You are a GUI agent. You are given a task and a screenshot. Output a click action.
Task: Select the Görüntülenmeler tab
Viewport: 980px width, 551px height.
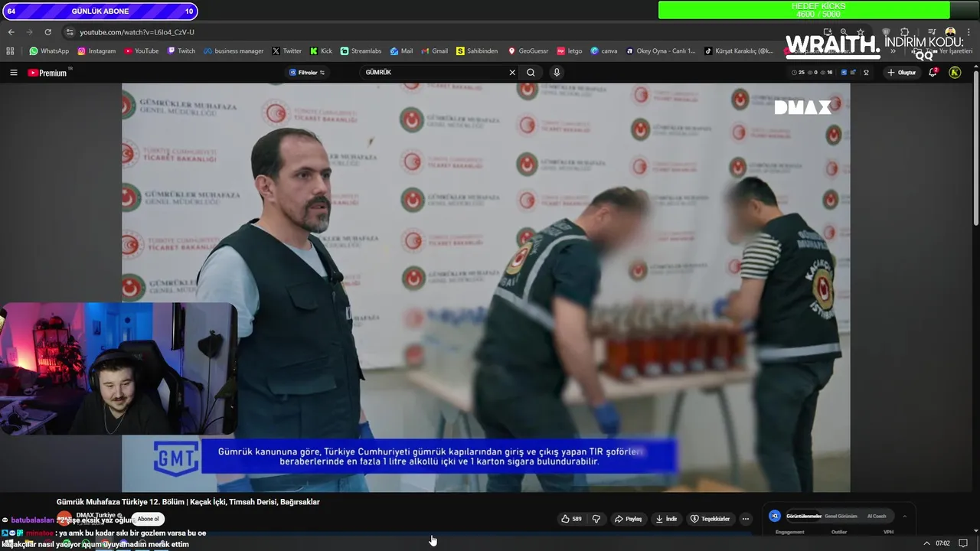[804, 516]
